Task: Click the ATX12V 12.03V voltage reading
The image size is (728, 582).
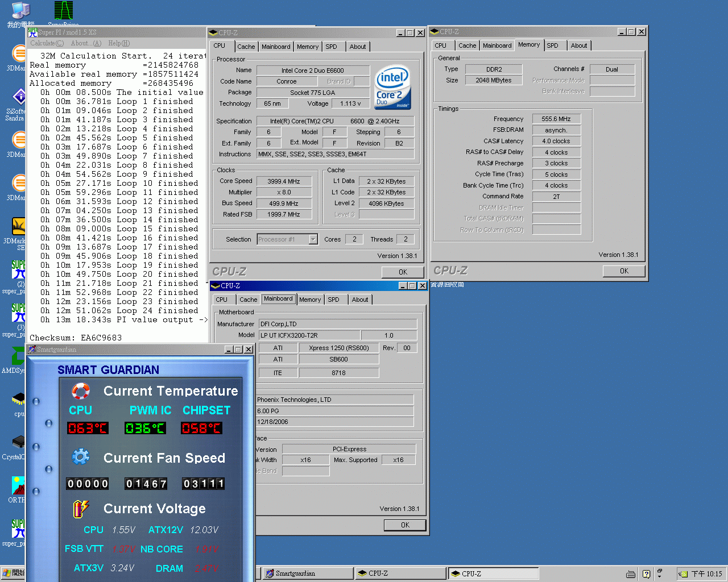Action: coord(204,530)
